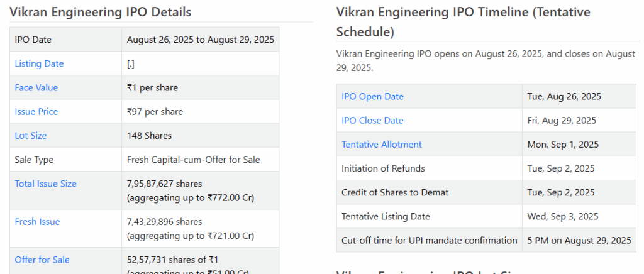Open the Fresh Issue link
Screen dimensions: 644x274
click(37, 222)
